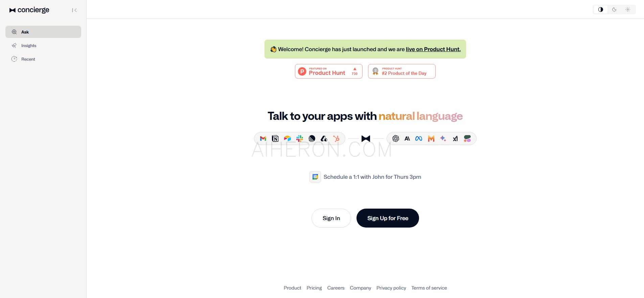
Task: Click the Gemini sparkle icon
Action: click(443, 139)
